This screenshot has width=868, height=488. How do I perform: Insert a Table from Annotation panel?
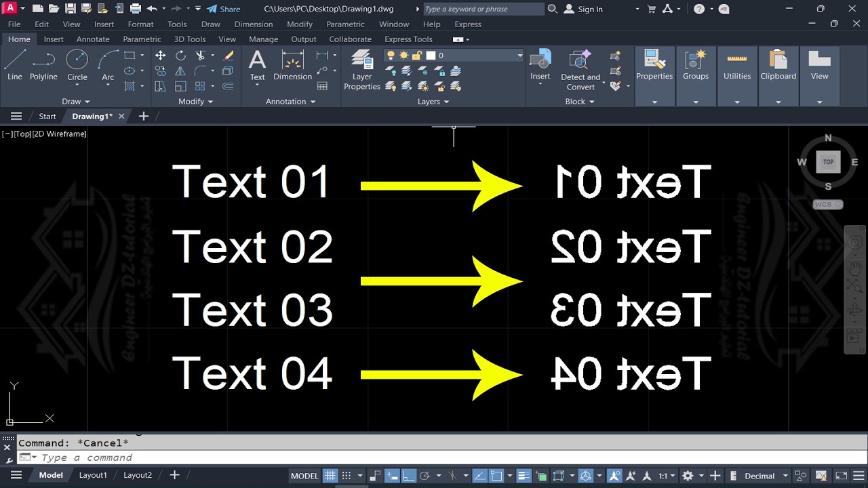click(x=322, y=86)
